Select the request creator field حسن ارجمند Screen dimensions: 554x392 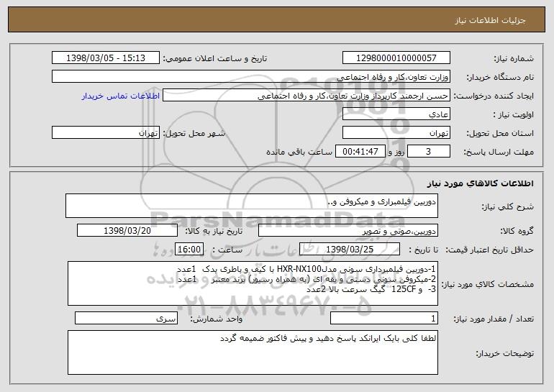point(306,96)
